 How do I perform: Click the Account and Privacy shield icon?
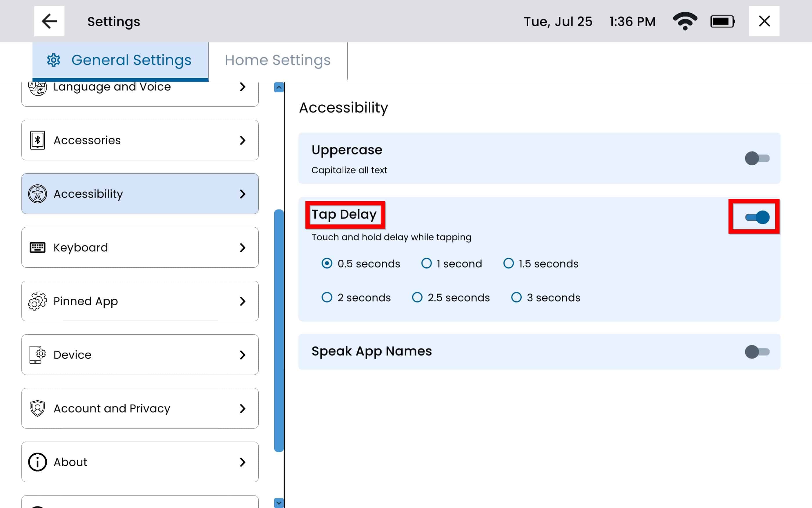click(x=37, y=408)
